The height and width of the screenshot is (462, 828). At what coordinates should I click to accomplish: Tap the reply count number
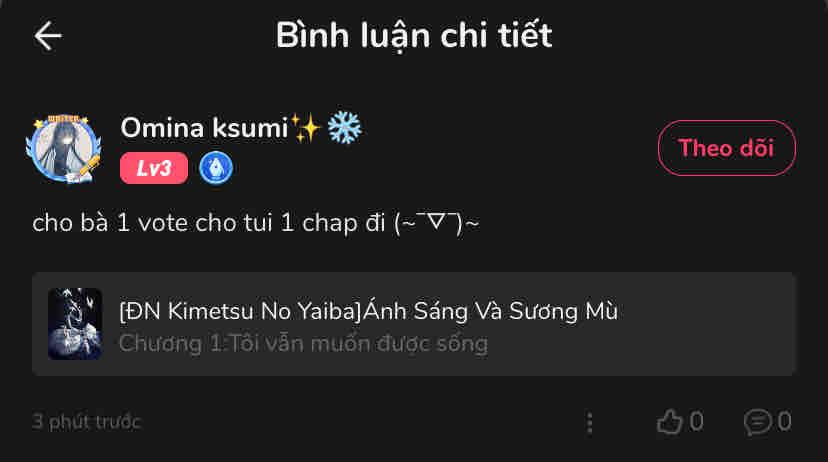[784, 422]
